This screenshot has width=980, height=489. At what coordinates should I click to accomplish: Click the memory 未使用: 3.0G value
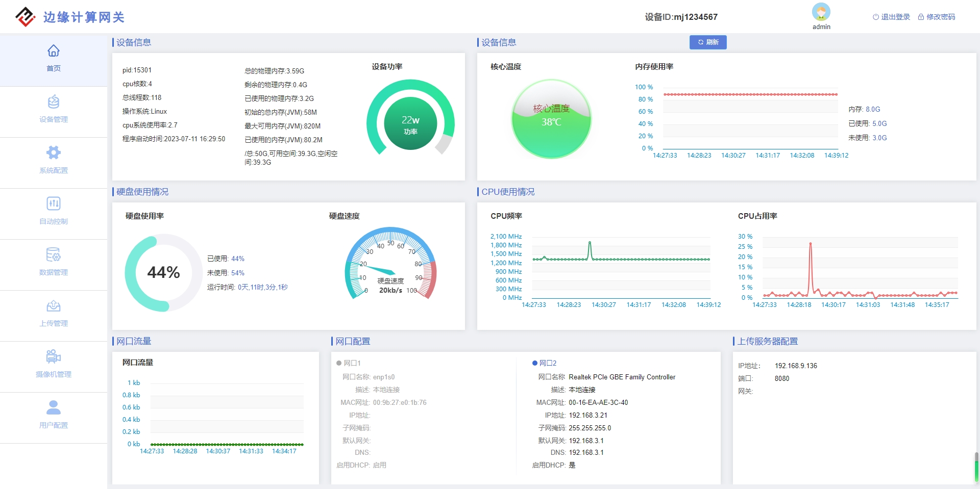tap(879, 138)
